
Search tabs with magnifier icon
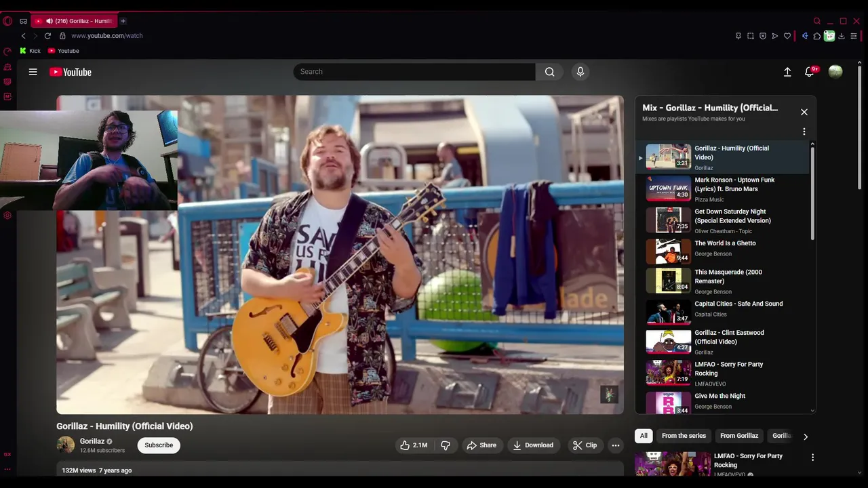pyautogui.click(x=817, y=21)
